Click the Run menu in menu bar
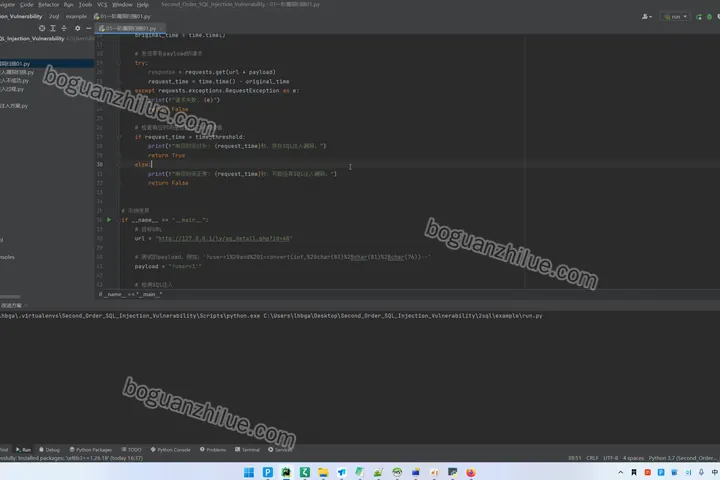The image size is (720, 480). click(68, 5)
